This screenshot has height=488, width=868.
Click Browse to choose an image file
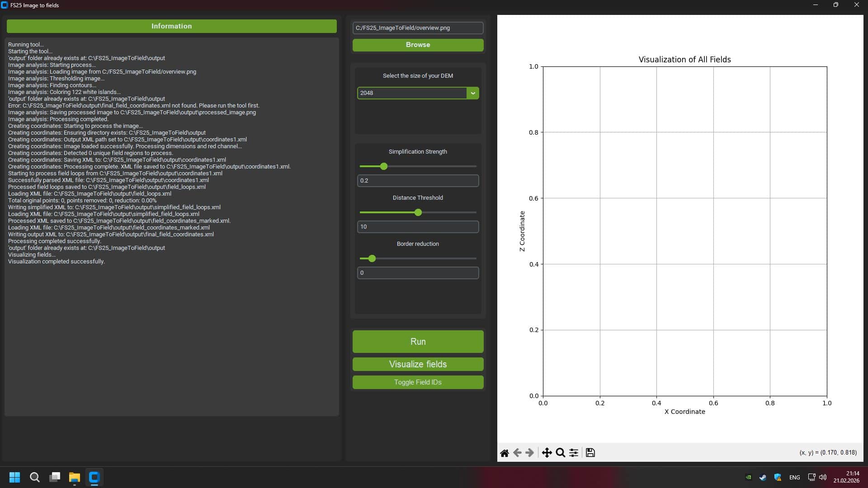(x=417, y=45)
